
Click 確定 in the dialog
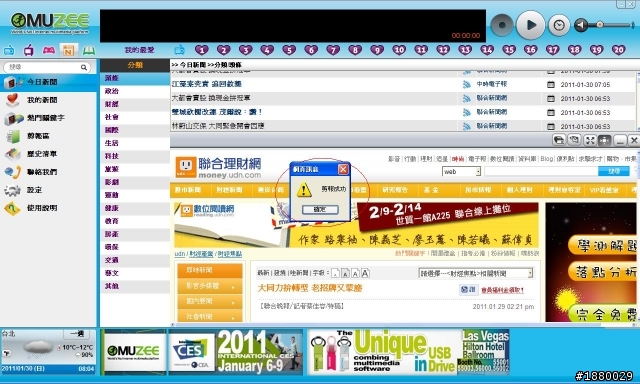[320, 209]
